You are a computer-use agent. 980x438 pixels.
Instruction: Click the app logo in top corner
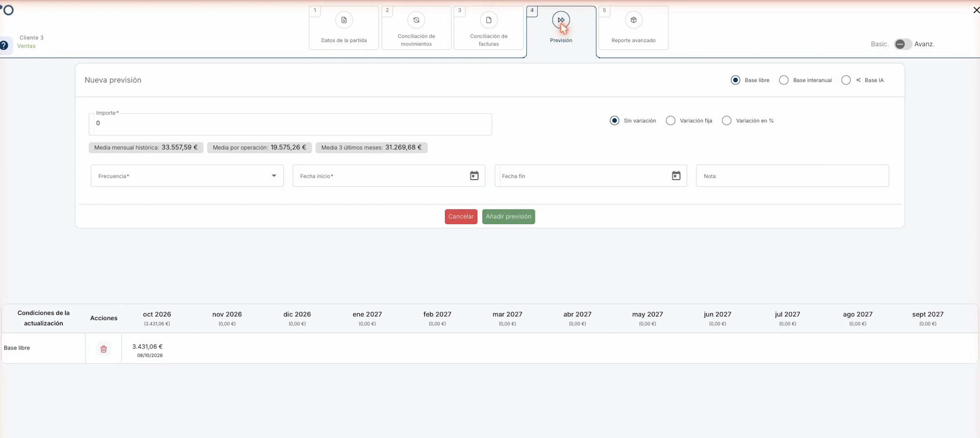point(7,10)
